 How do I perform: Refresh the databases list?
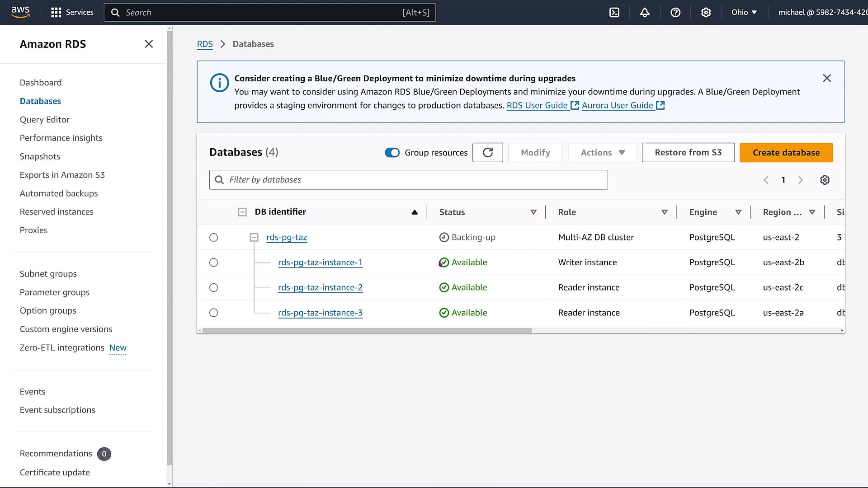(x=487, y=153)
